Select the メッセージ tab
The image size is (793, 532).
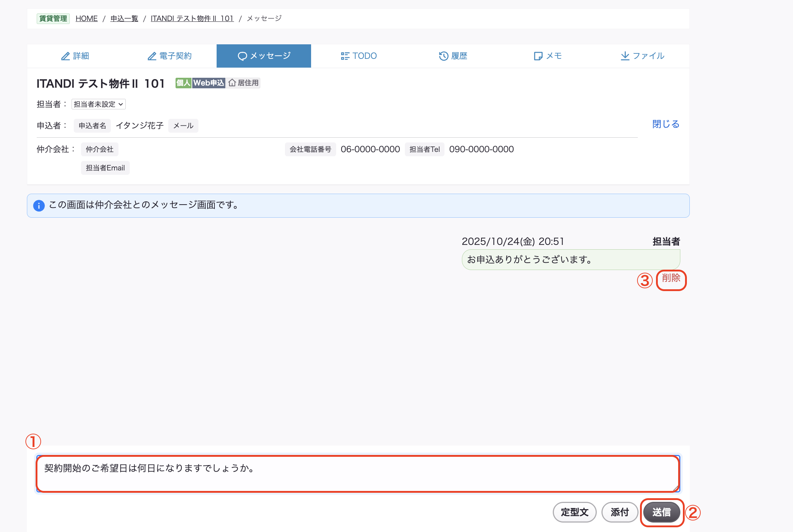click(264, 56)
